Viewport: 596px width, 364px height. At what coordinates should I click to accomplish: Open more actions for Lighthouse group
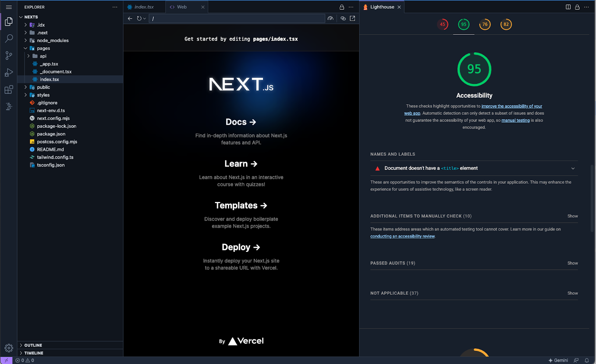587,7
